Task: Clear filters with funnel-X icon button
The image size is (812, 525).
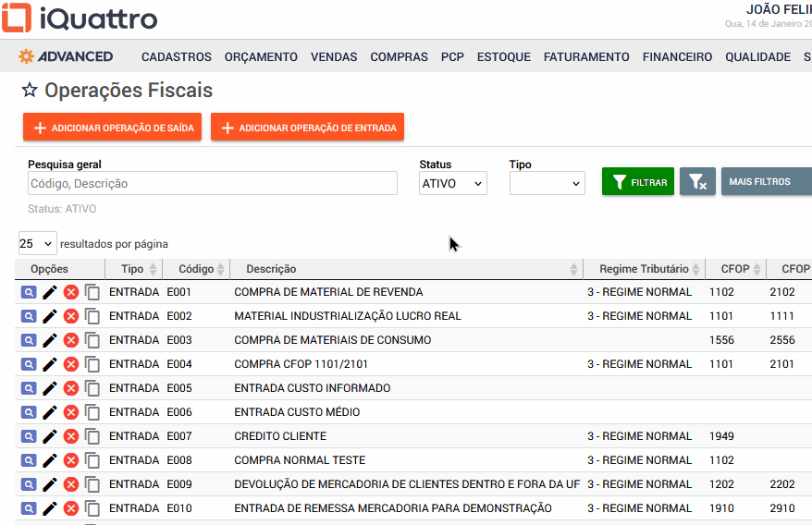Action: pyautogui.click(x=697, y=182)
